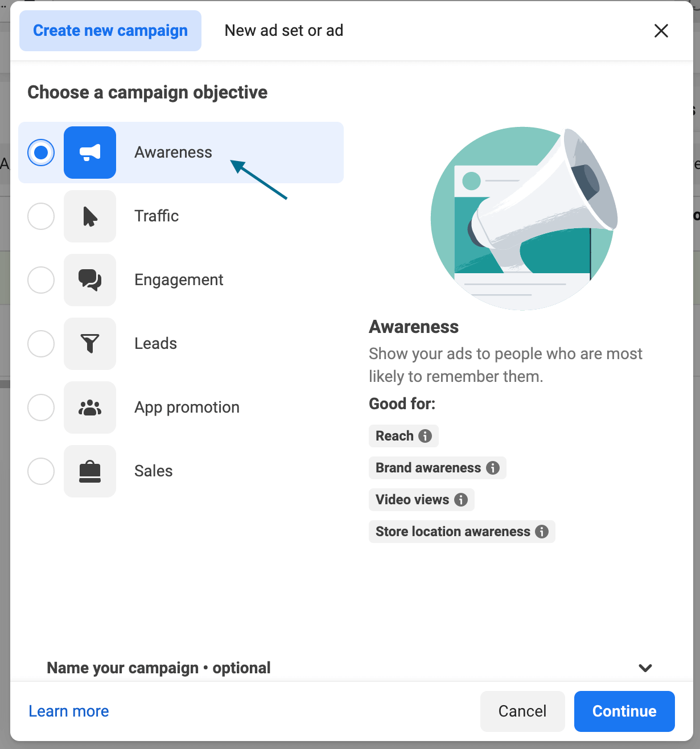Select the highlighted Awareness objective row
Image resolution: width=700 pixels, height=749 pixels.
coord(181,153)
